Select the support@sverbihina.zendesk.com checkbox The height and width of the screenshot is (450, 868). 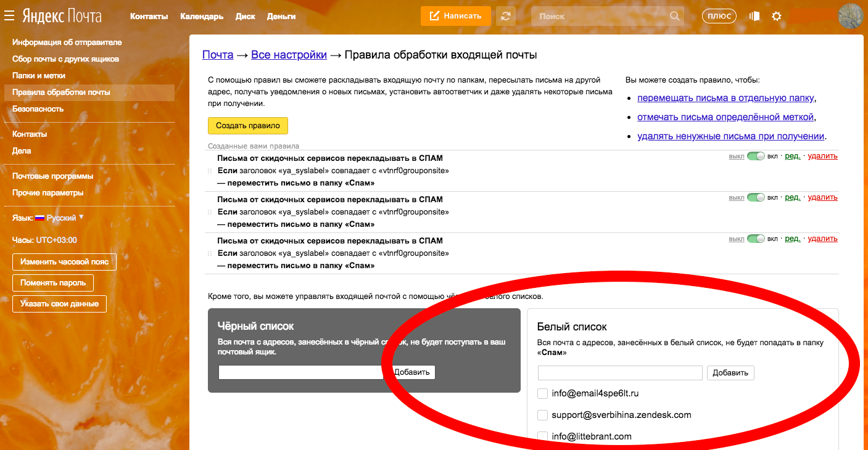[543, 415]
